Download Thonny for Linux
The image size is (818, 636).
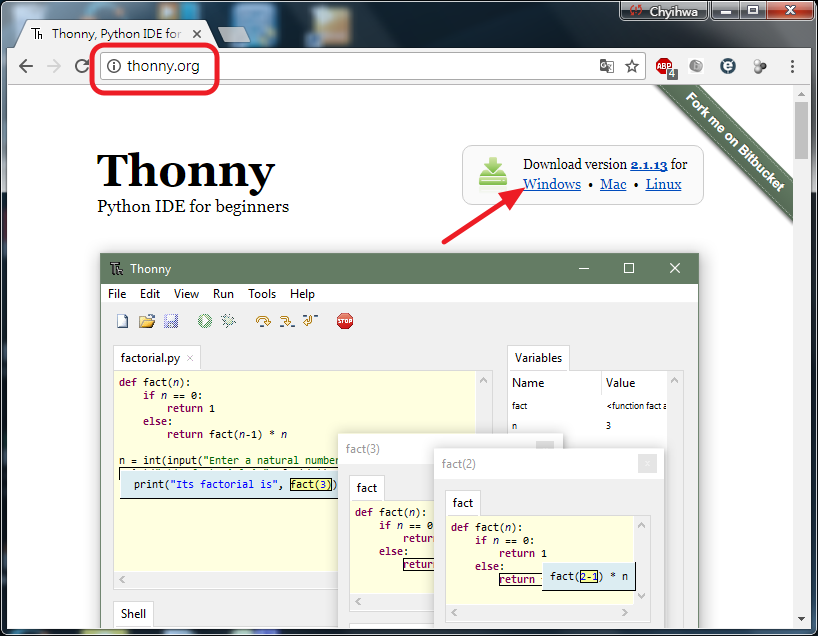[x=663, y=184]
